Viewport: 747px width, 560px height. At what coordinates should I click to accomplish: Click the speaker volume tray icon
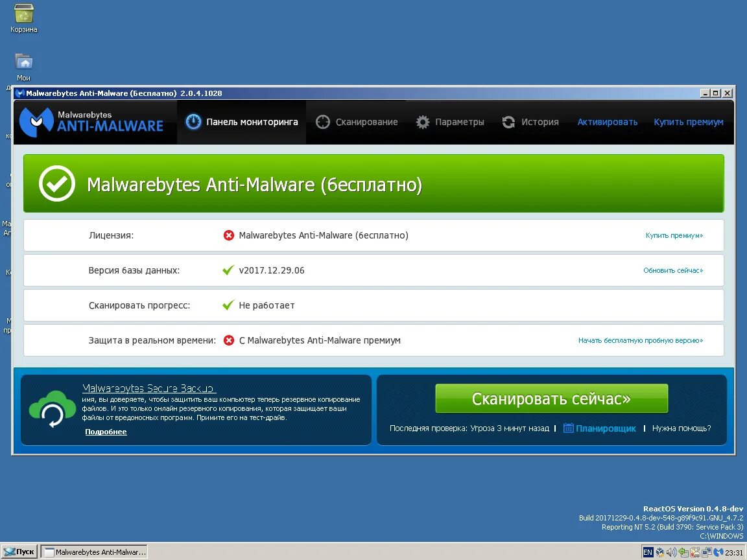[x=672, y=552]
